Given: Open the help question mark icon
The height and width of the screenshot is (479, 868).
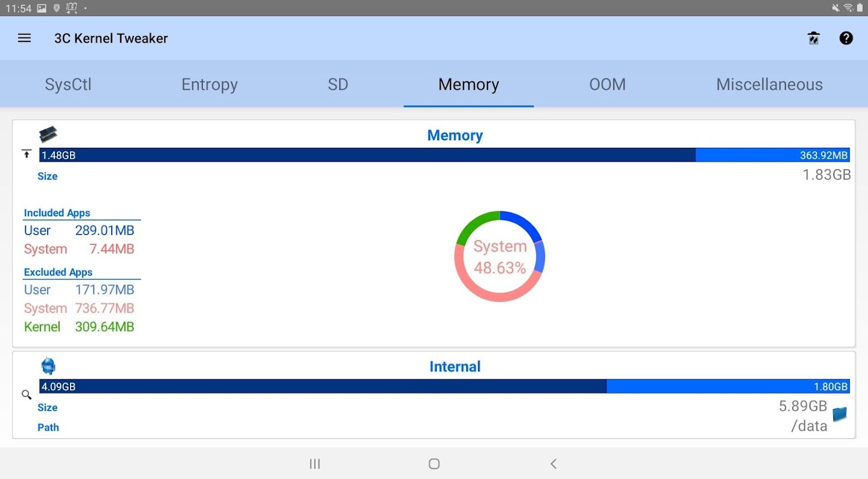Looking at the screenshot, I should point(846,38).
